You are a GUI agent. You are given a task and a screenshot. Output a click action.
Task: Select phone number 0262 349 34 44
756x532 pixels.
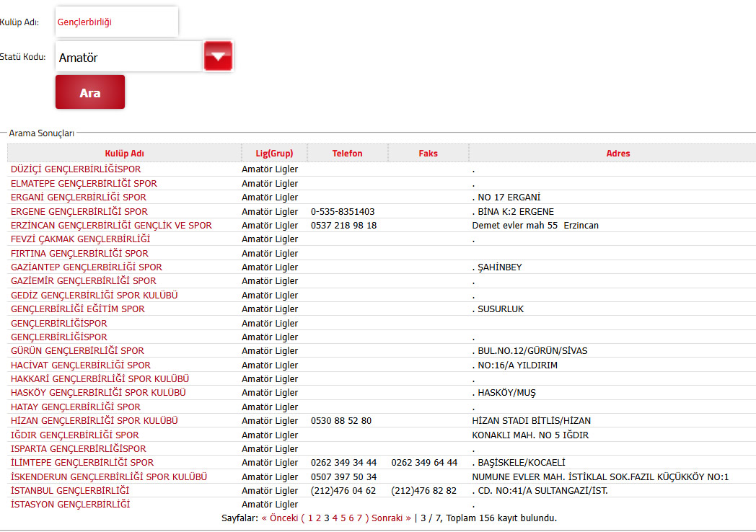344,463
